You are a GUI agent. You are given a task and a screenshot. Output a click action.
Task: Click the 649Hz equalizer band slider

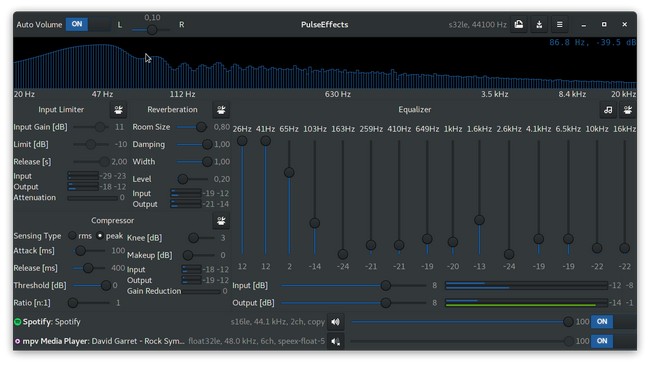click(427, 197)
